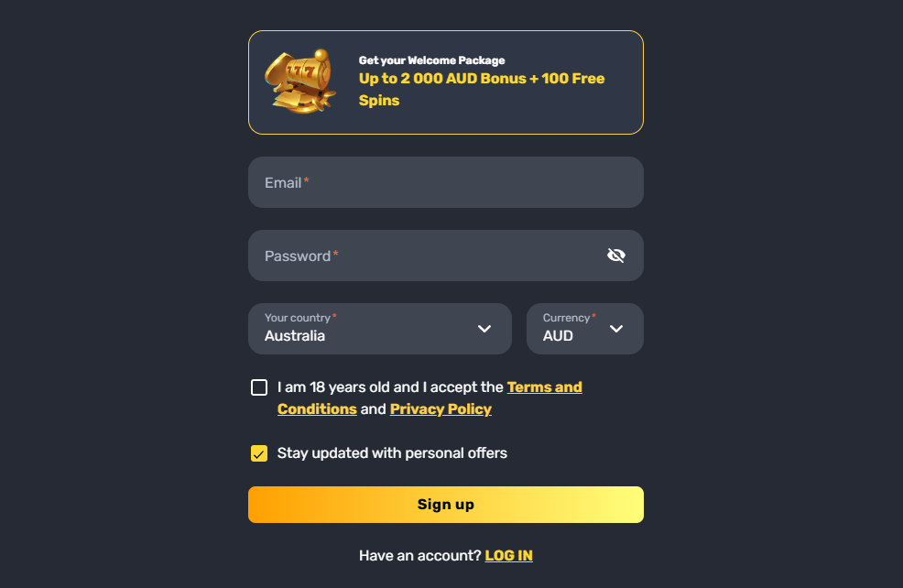The height and width of the screenshot is (588, 903).
Task: Select the Email input field
Action: [x=446, y=182]
